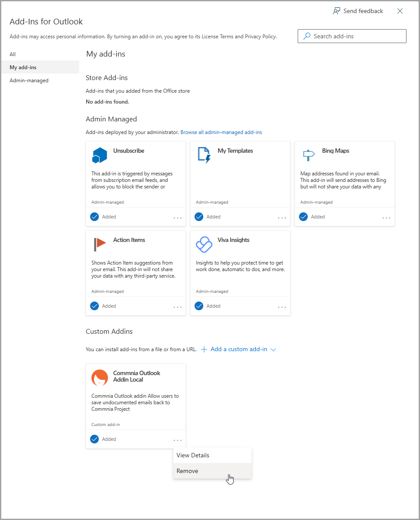Toggle Added checkmark on Bing Maps card
This screenshot has height=520, width=420.
click(303, 217)
